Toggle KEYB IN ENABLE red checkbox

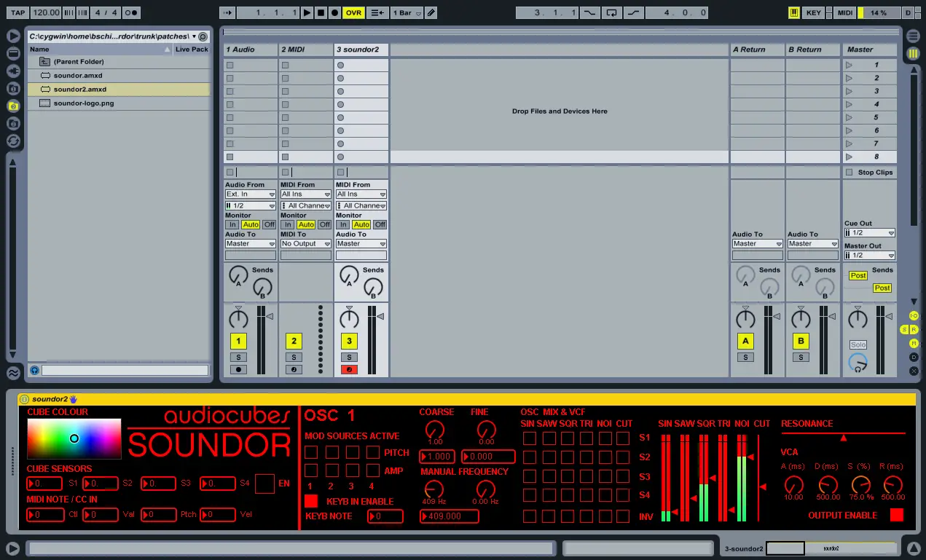click(x=311, y=501)
